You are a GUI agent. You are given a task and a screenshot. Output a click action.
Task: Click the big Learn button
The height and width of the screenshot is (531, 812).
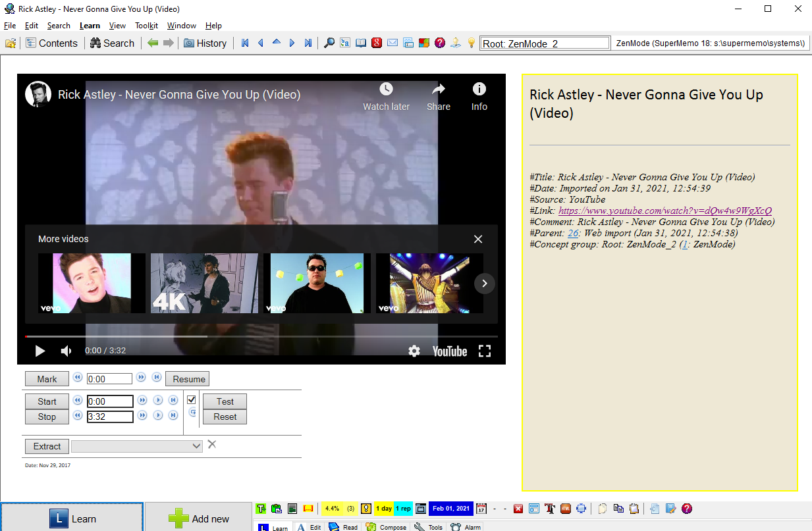pos(72,518)
